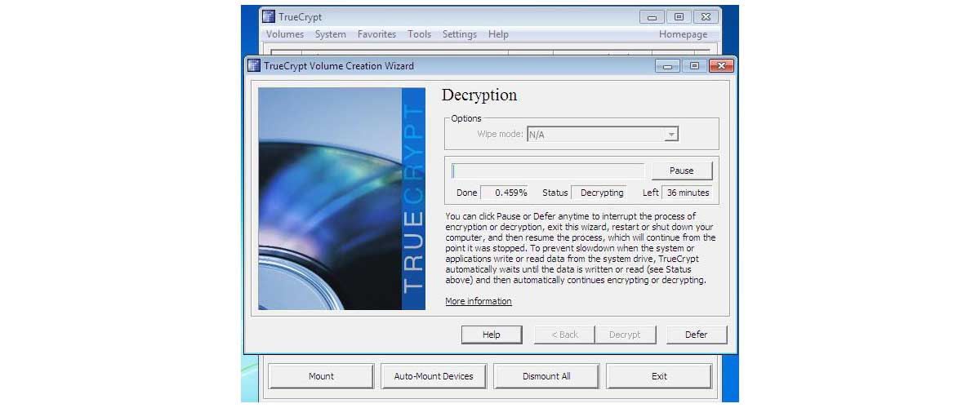This screenshot has height=408, width=980.
Task: Click the Status field showing Decrypting
Action: [598, 193]
